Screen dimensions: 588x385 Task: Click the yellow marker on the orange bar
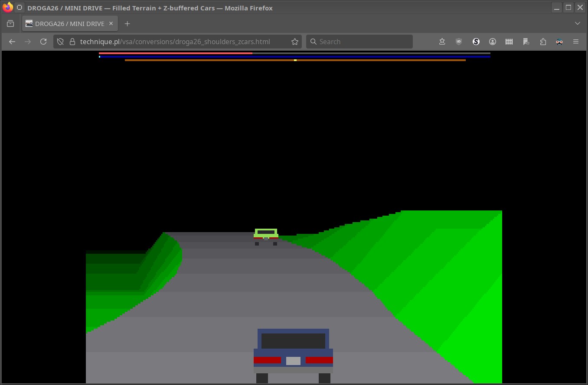[295, 60]
